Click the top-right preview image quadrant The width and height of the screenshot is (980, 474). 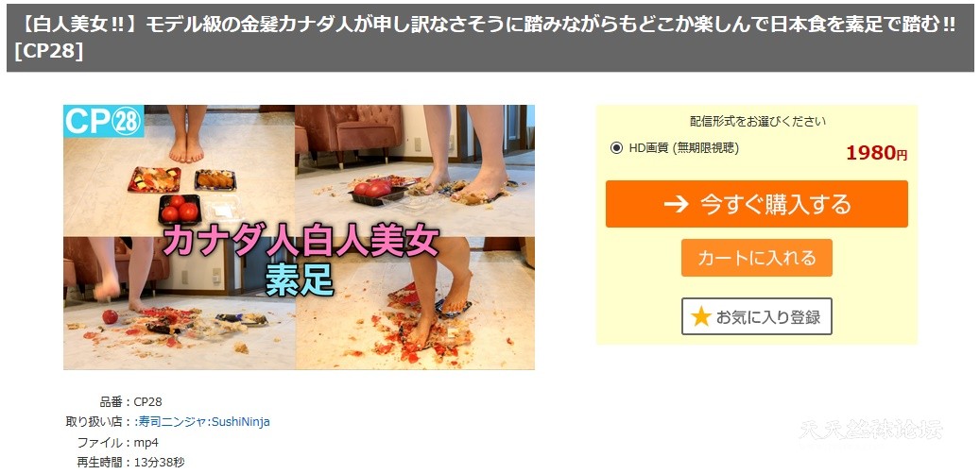coord(415,171)
